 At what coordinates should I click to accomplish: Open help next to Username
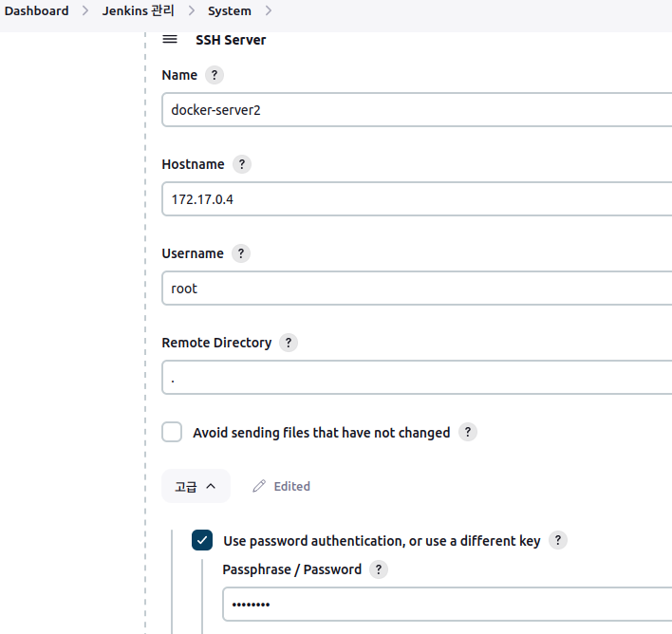click(x=241, y=253)
